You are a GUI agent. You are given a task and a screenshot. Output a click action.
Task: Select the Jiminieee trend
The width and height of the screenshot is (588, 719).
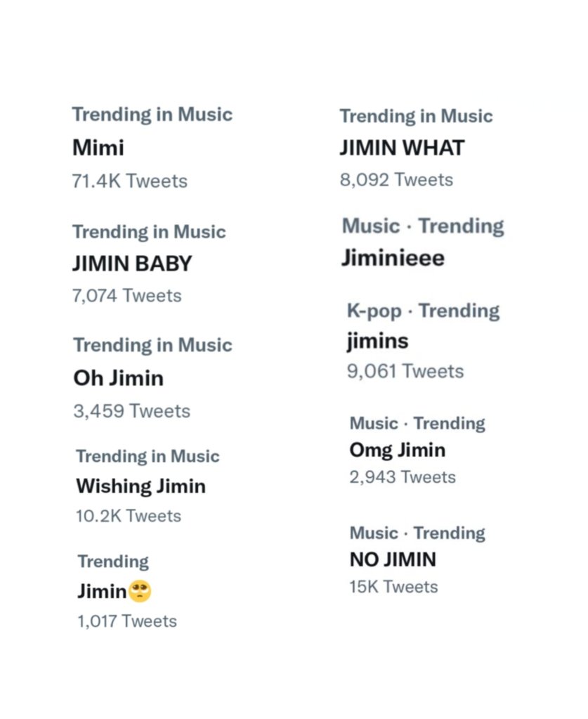coord(393,258)
